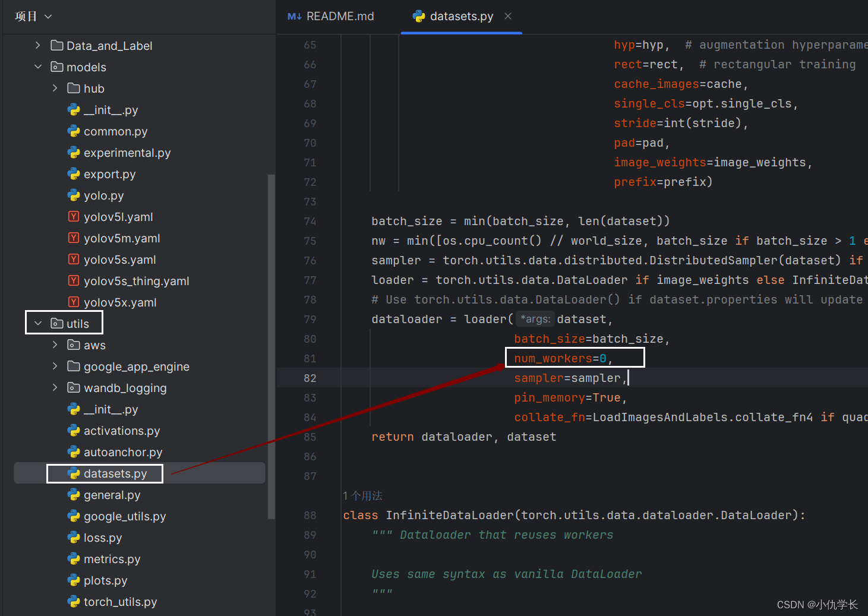This screenshot has height=616, width=868.
Task: Click the Python icon of torch_utils.py
Action: 74,602
